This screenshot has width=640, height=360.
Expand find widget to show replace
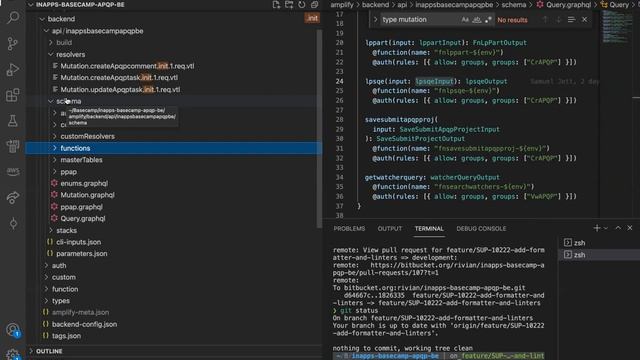pyautogui.click(x=375, y=20)
